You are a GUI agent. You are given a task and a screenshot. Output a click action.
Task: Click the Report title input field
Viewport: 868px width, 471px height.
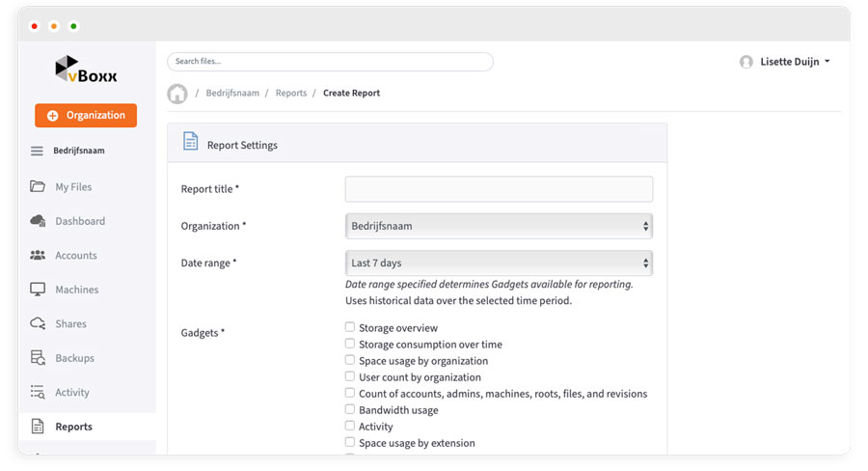[x=499, y=189]
